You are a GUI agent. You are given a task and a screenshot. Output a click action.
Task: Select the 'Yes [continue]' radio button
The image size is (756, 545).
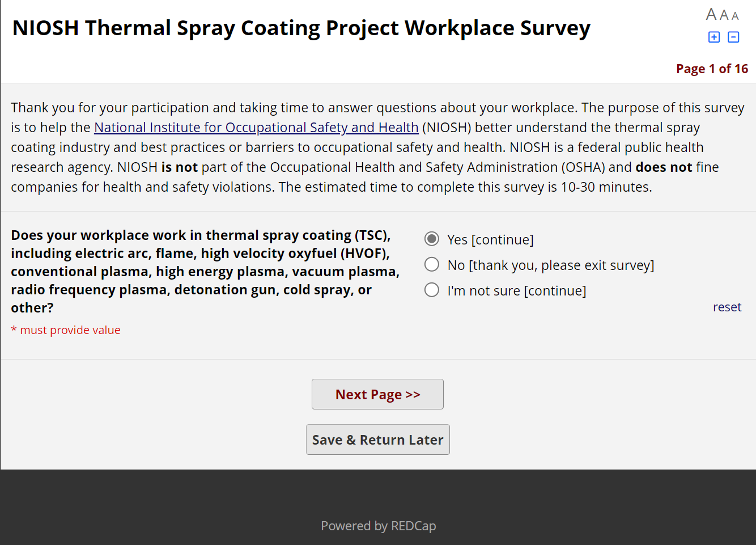coord(432,239)
